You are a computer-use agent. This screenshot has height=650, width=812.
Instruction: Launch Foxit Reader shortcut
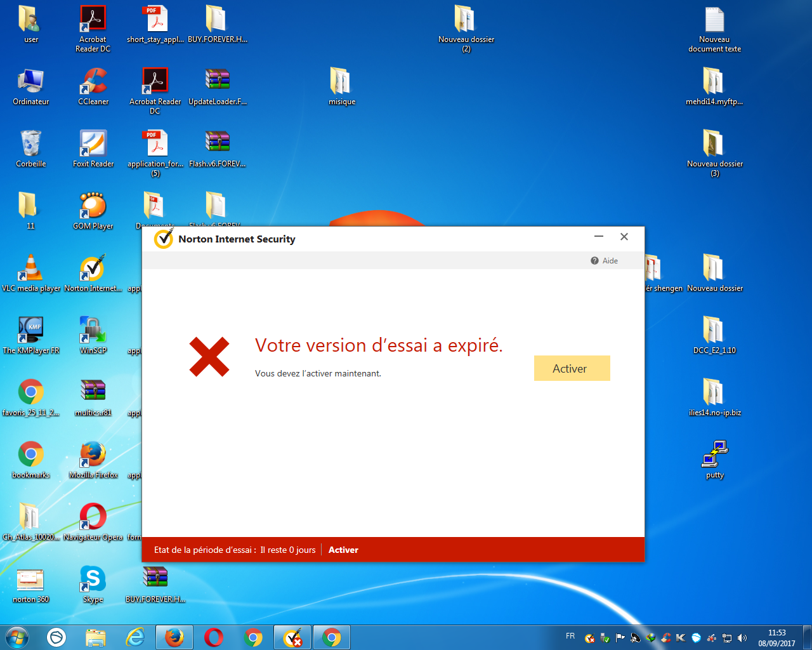[93, 149]
